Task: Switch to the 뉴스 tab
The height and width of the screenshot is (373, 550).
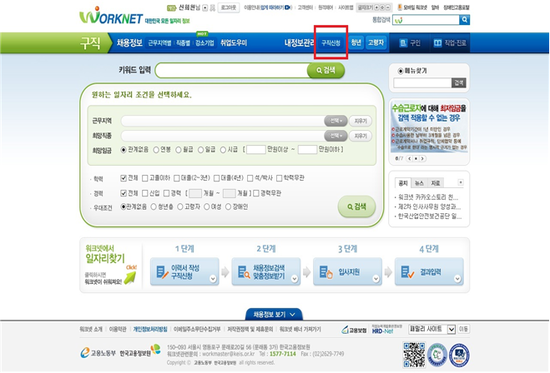Action: pyautogui.click(x=419, y=183)
